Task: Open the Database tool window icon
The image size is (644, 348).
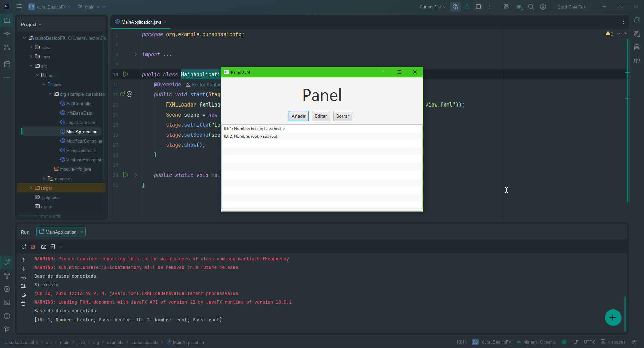Action: tap(637, 47)
